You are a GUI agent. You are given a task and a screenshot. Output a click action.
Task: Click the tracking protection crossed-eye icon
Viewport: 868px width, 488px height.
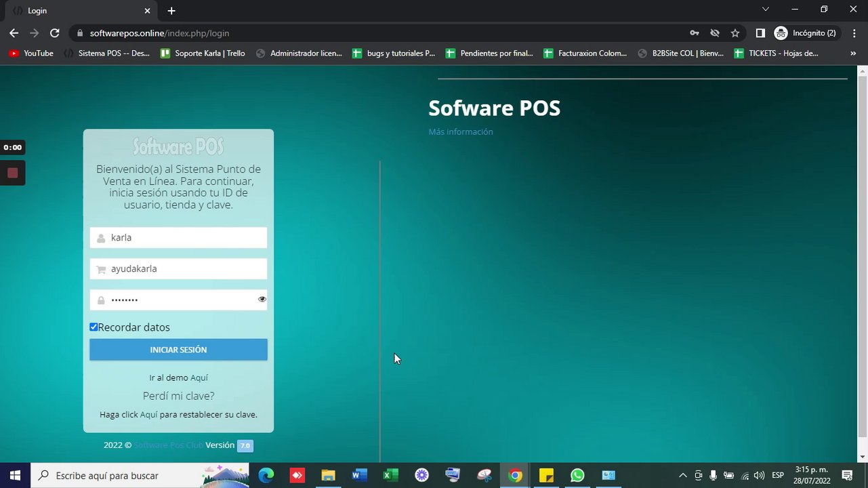pos(714,33)
